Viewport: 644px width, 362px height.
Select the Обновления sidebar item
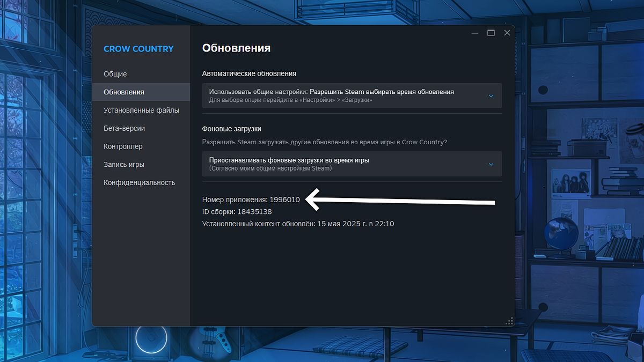pos(141,92)
